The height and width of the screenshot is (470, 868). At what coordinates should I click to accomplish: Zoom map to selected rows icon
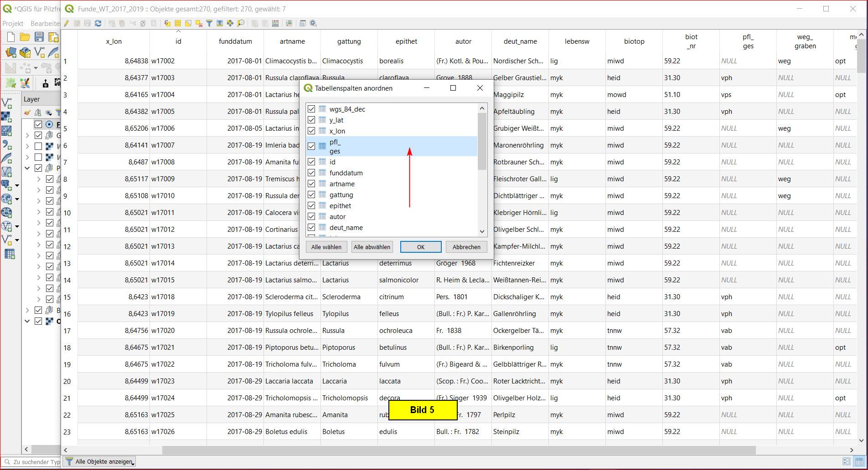241,23
